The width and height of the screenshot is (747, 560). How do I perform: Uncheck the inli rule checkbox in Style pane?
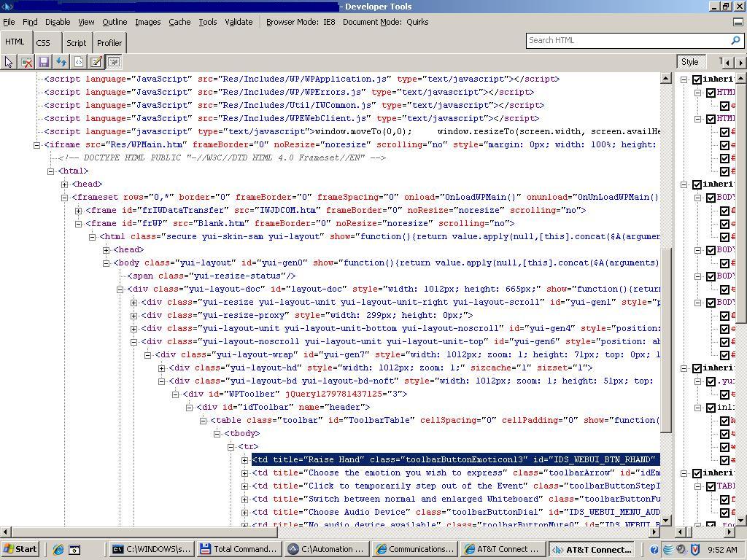711,408
